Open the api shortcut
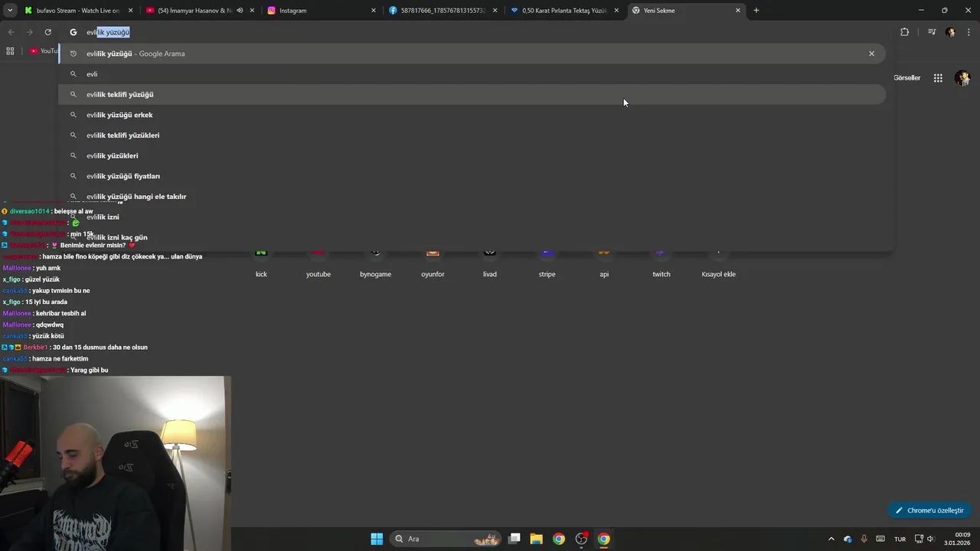Image resolution: width=980 pixels, height=551 pixels. pos(604,262)
